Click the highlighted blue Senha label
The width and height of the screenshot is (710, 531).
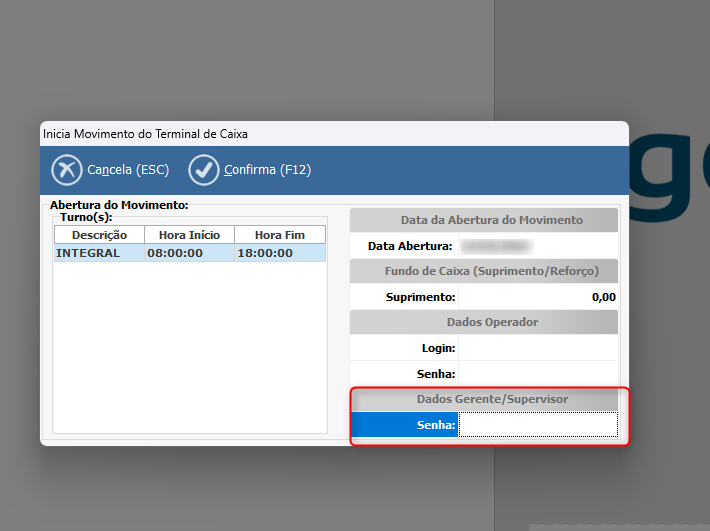click(404, 425)
